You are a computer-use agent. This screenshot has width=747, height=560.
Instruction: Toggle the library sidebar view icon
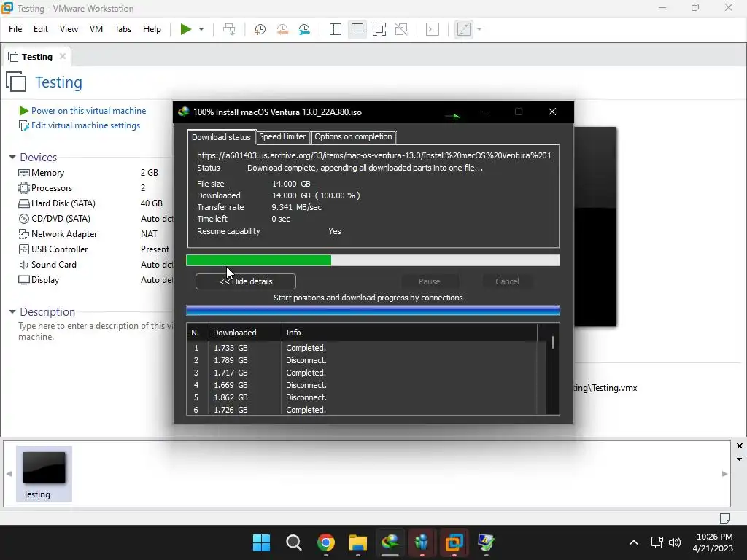tap(336, 29)
